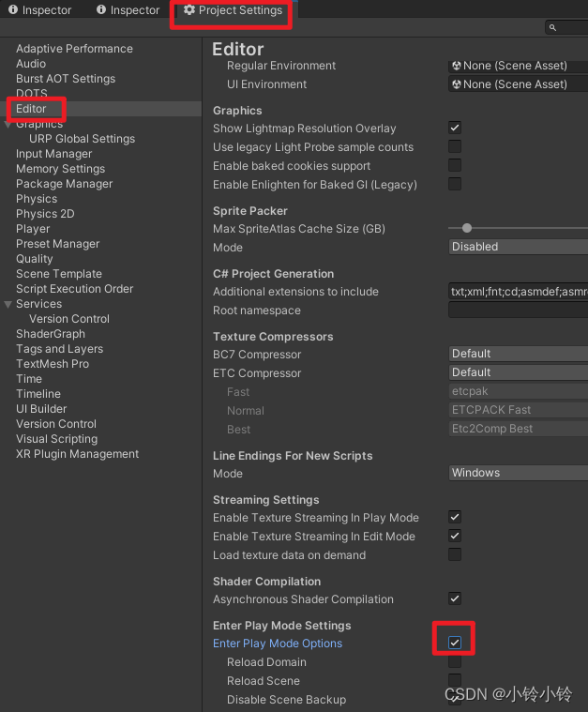Click the Additional extensions to include field
Screen dimensions: 588x712
pos(518,291)
